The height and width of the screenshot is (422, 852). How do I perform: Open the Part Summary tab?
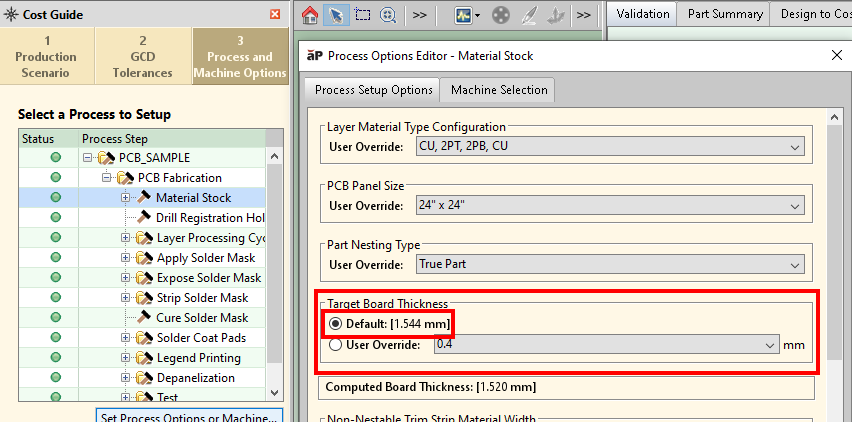click(725, 14)
